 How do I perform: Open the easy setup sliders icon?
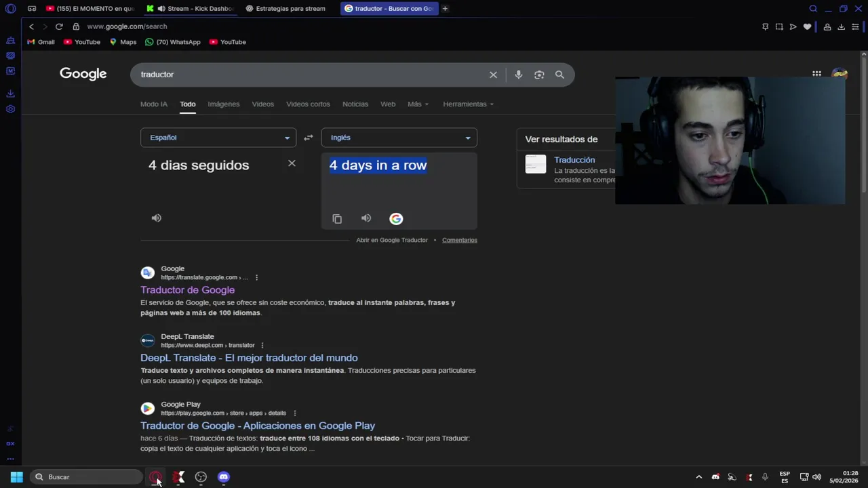(x=855, y=26)
